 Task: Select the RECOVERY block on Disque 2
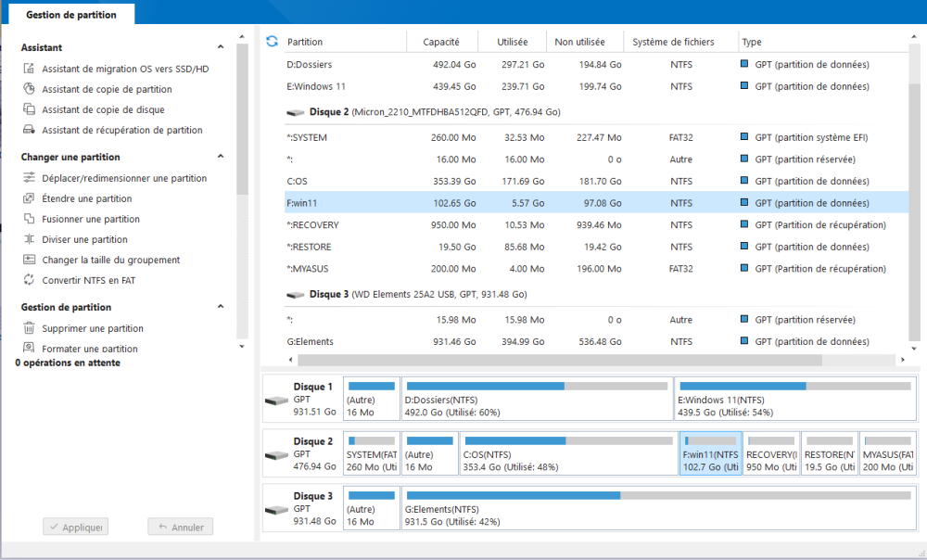(x=771, y=453)
